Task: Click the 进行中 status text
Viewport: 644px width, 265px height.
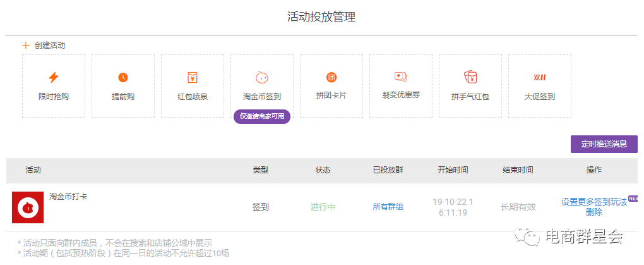Action: pyautogui.click(x=323, y=207)
